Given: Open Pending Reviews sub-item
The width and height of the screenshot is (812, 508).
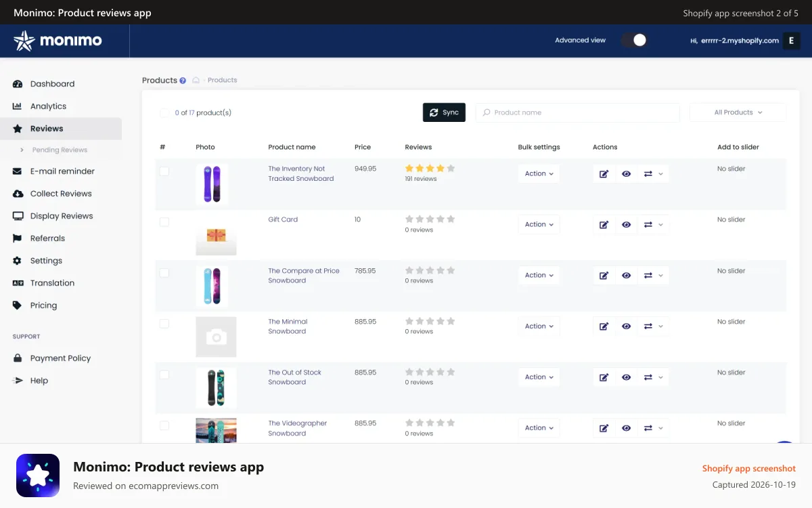Looking at the screenshot, I should [60, 150].
